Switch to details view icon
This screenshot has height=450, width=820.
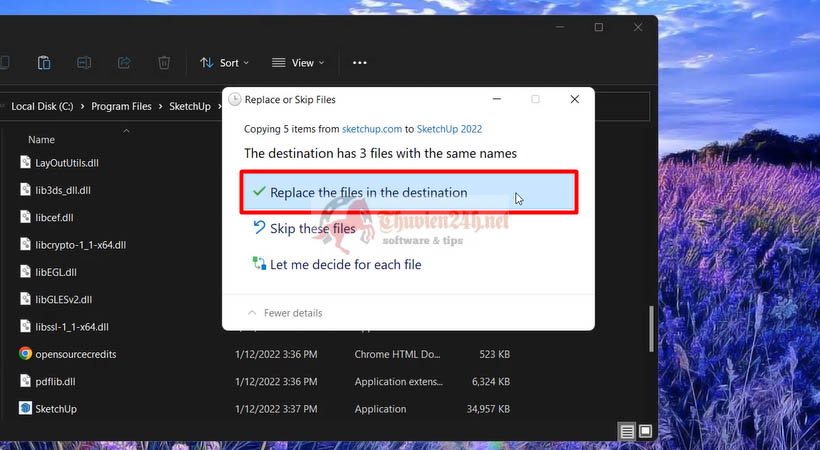[627, 431]
